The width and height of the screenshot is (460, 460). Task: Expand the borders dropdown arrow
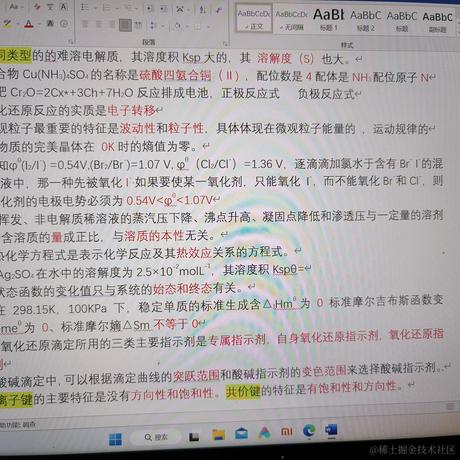[207, 27]
